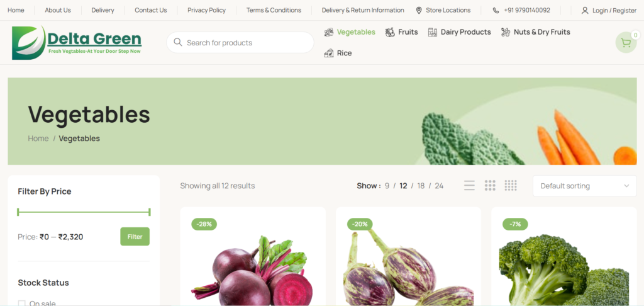
Task: Open the Dairy Products category
Action: click(459, 32)
